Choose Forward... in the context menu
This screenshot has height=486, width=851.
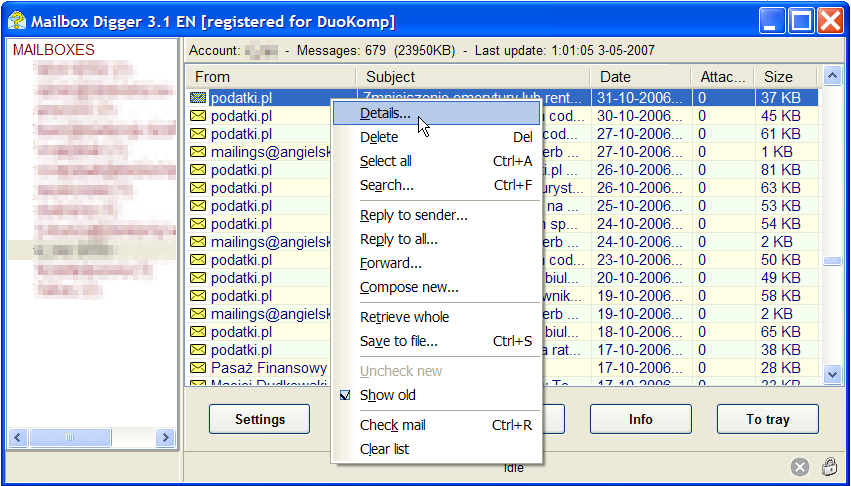(436, 263)
